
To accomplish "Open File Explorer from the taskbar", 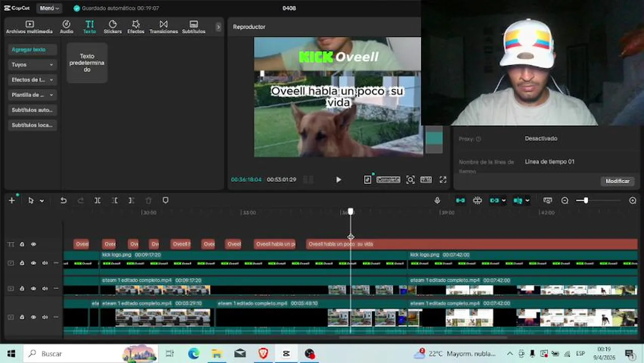I will 217,354.
